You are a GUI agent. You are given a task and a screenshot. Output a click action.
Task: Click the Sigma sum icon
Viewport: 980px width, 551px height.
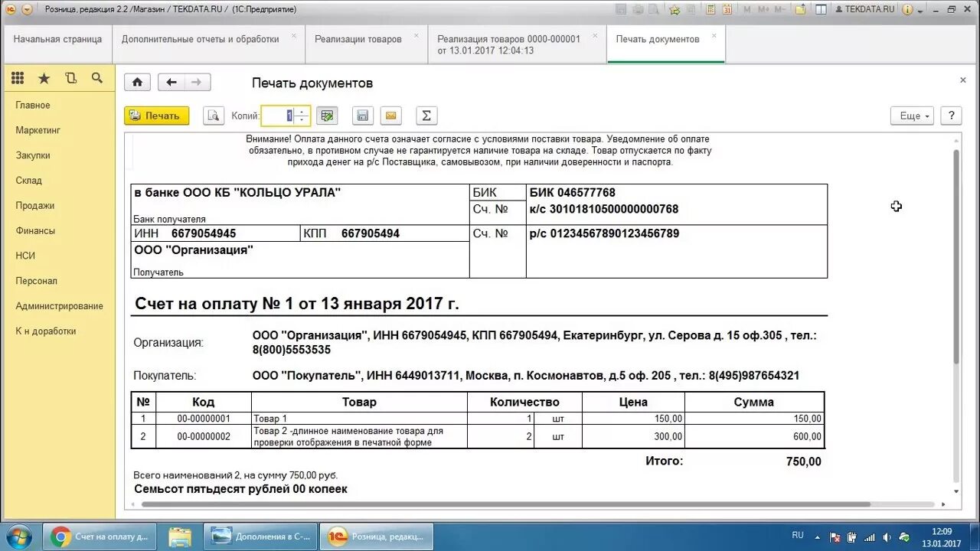pos(426,116)
